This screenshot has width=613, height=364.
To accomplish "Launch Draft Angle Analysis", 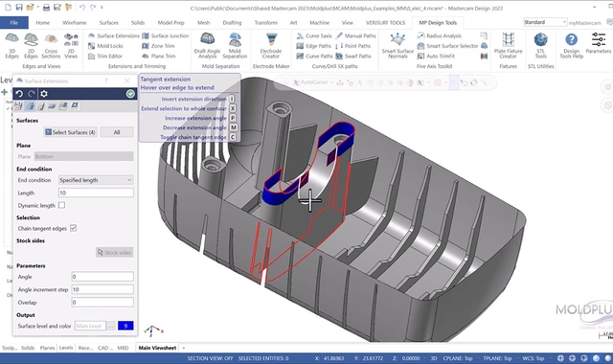I will coord(207,46).
